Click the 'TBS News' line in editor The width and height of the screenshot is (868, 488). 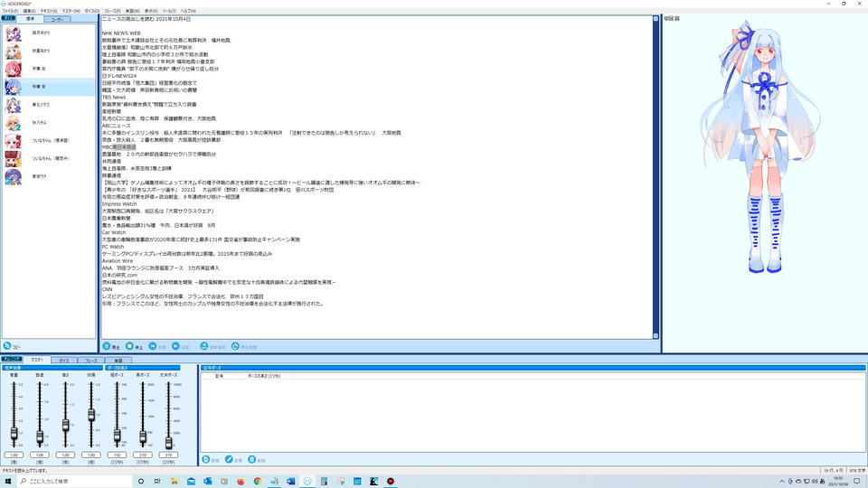click(x=114, y=98)
